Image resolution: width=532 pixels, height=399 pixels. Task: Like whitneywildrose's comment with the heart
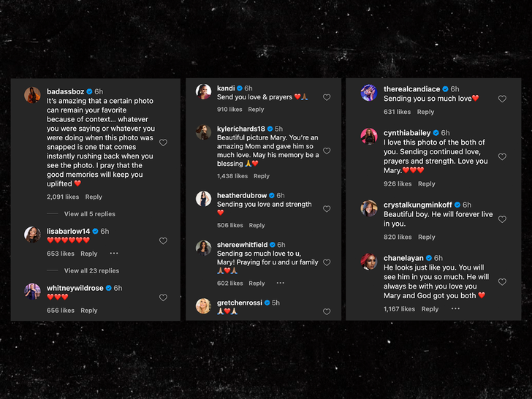coord(163,297)
